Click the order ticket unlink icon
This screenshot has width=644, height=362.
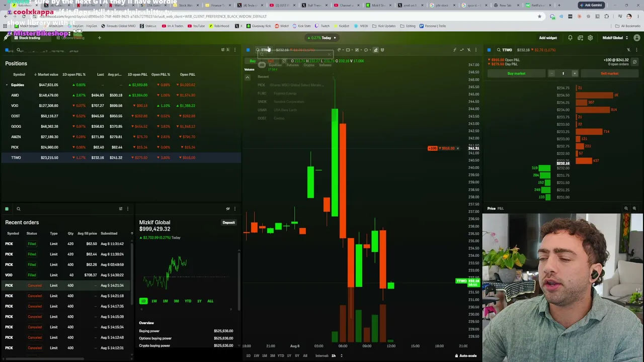point(628,50)
